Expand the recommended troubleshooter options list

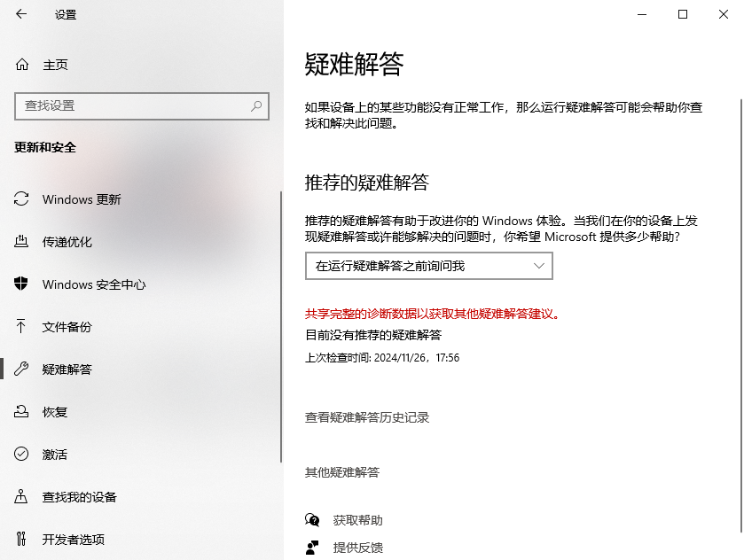[x=541, y=266]
